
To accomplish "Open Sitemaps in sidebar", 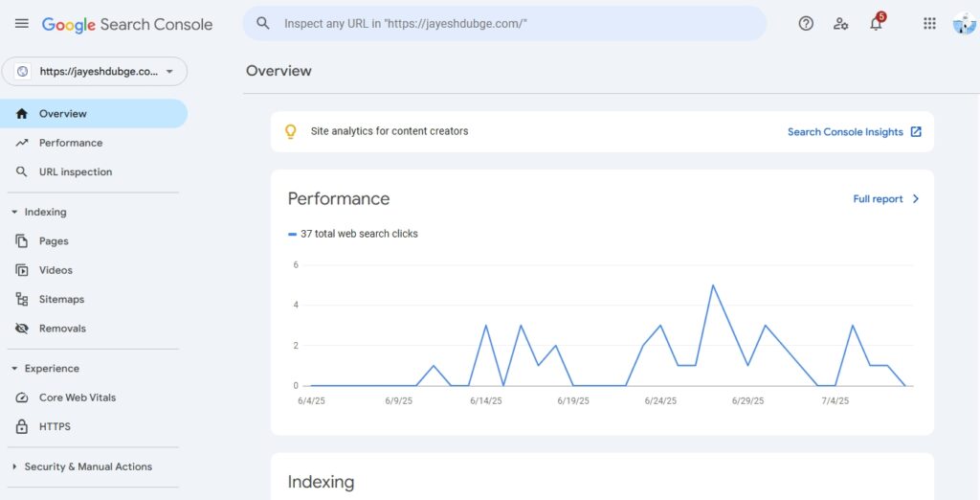I will pyautogui.click(x=94, y=299).
